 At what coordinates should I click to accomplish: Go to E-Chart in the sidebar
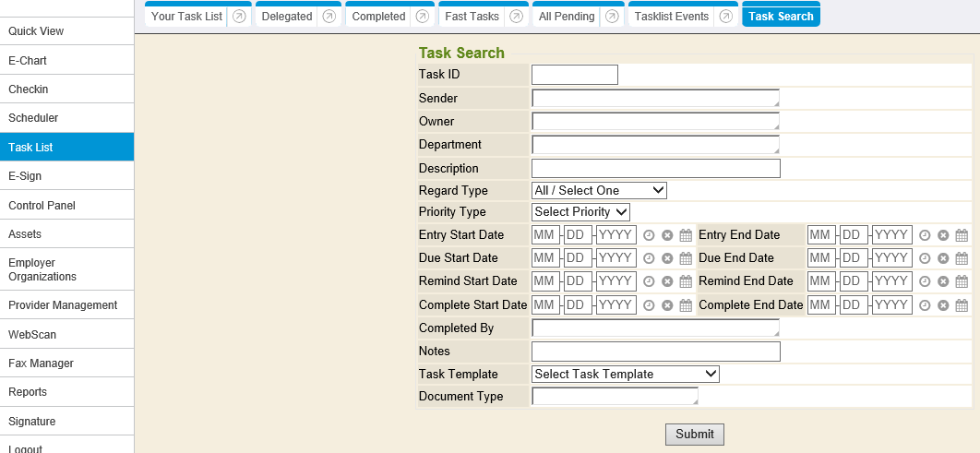(28, 61)
